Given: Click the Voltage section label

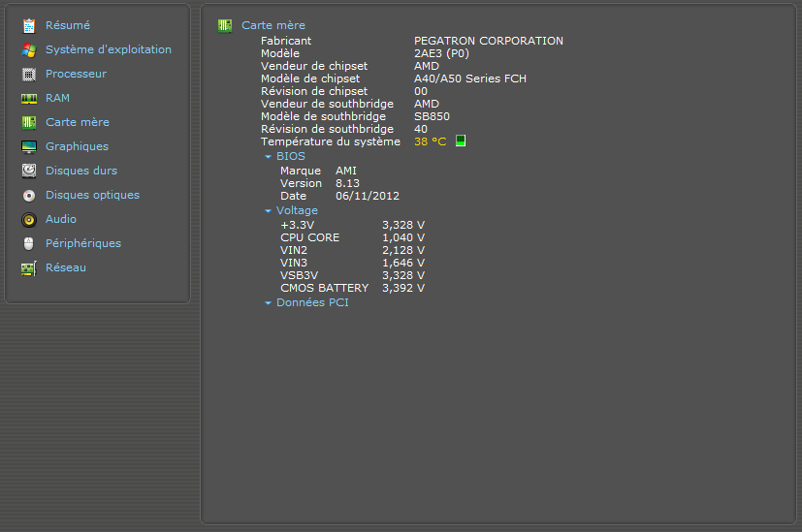Looking at the screenshot, I should (297, 210).
